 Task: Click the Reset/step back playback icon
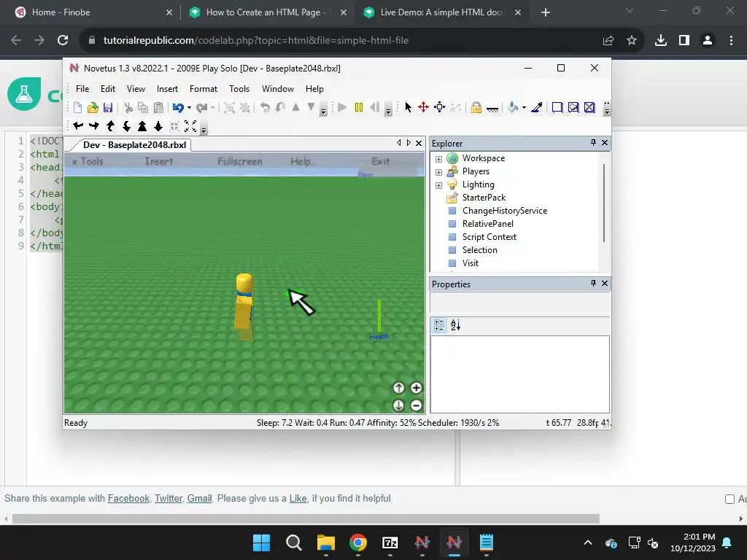click(x=375, y=107)
